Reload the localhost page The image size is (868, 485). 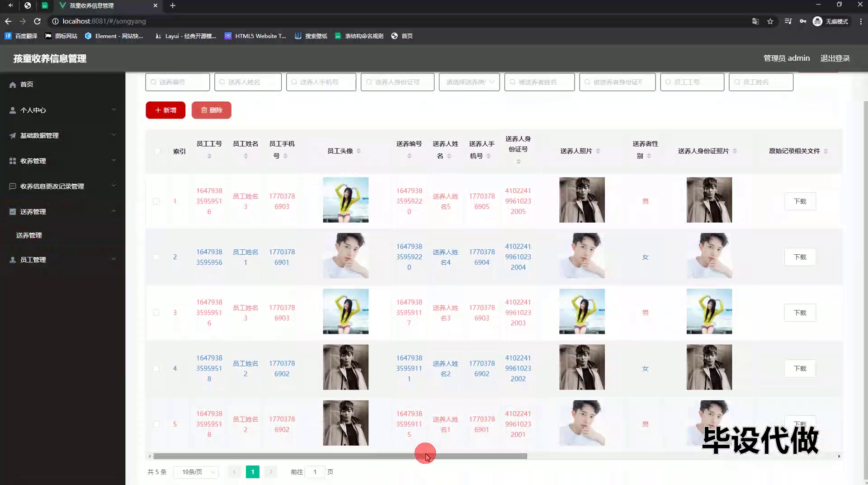click(37, 21)
